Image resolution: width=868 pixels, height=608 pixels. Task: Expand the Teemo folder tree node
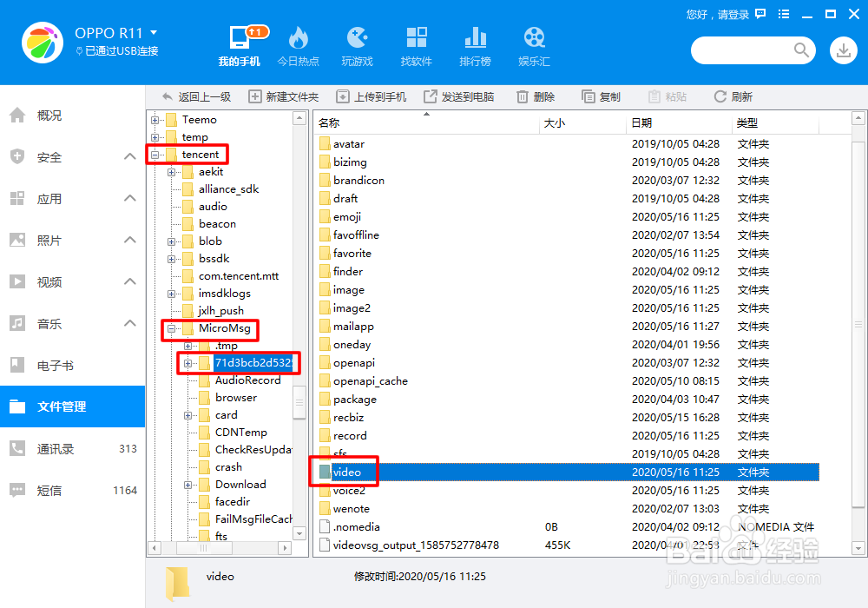155,120
